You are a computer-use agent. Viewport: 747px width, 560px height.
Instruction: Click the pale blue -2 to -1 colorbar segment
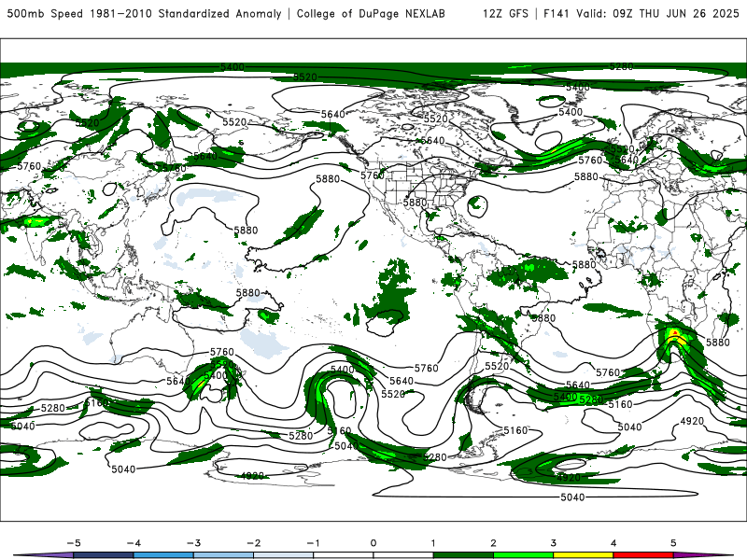284,555
